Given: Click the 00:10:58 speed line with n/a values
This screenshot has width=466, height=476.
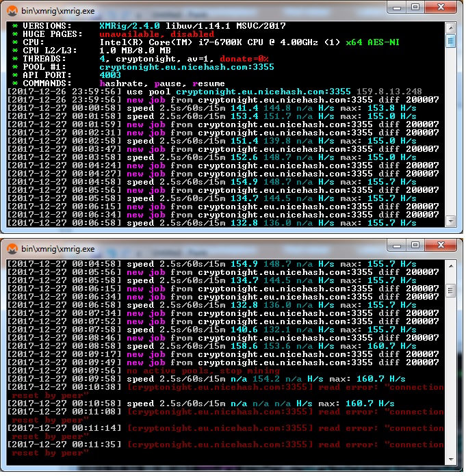Looking at the screenshot, I should pyautogui.click(x=200, y=404).
